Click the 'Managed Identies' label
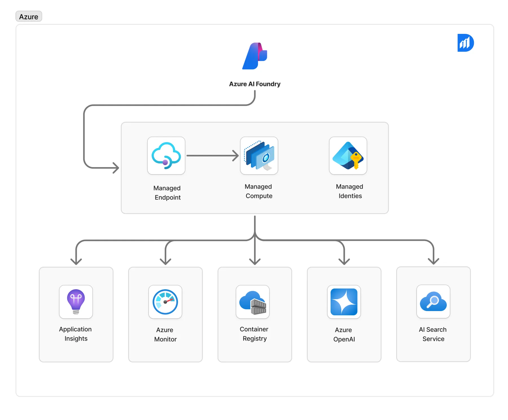This screenshot has height=420, width=508. click(350, 191)
